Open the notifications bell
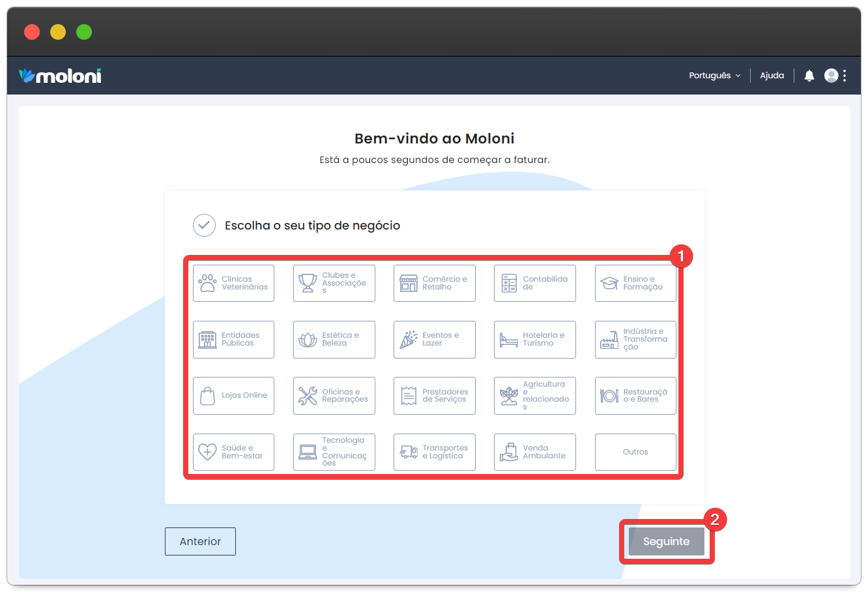Screen dimensions: 868x592 pyautogui.click(x=809, y=76)
